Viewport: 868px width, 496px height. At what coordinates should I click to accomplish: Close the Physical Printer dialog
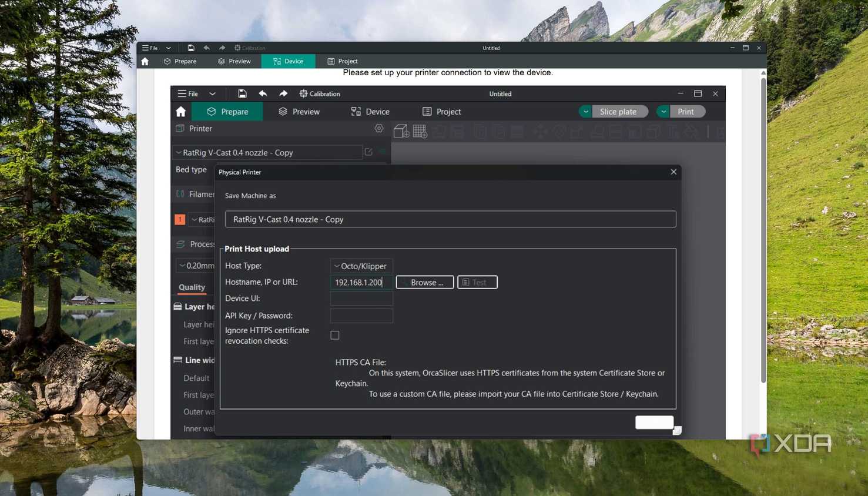pyautogui.click(x=673, y=172)
